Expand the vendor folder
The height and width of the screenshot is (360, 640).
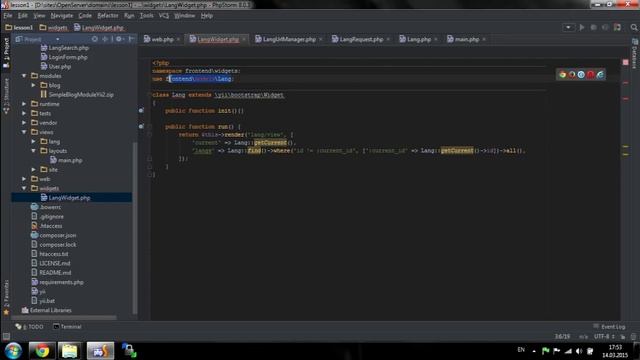click(24, 123)
